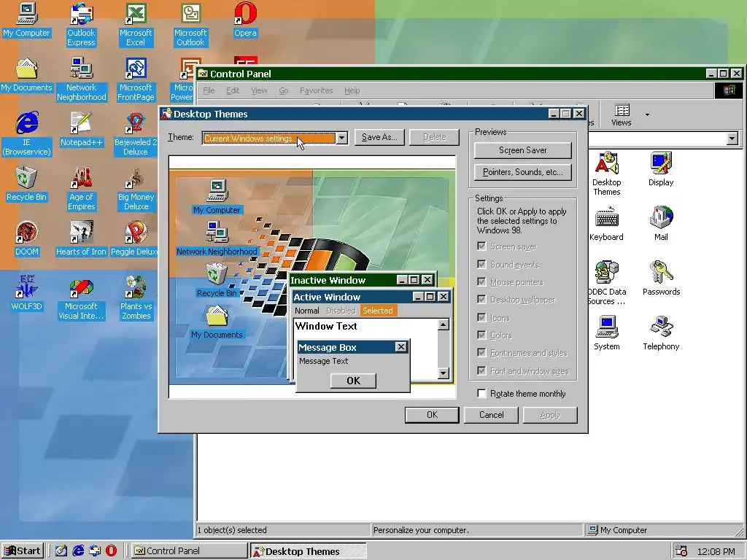
Task: Select Plants vs Zombies shortcut
Action: 136,297
